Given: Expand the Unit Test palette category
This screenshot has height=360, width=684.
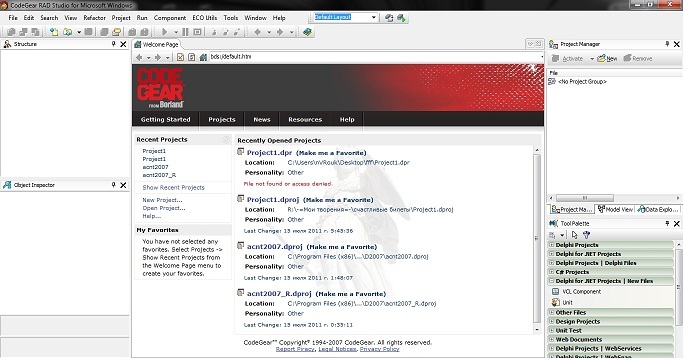Looking at the screenshot, I should pyautogui.click(x=551, y=330).
